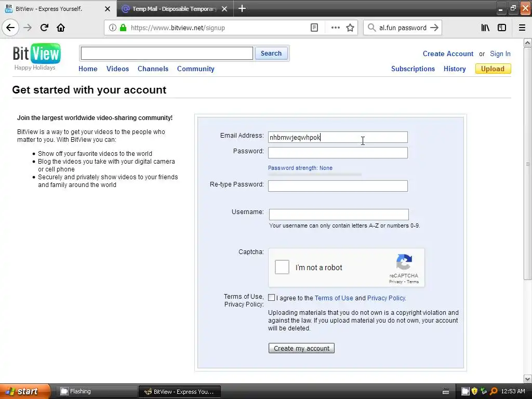Open reCAPTCHA Terms link
532x399 pixels.
point(413,282)
